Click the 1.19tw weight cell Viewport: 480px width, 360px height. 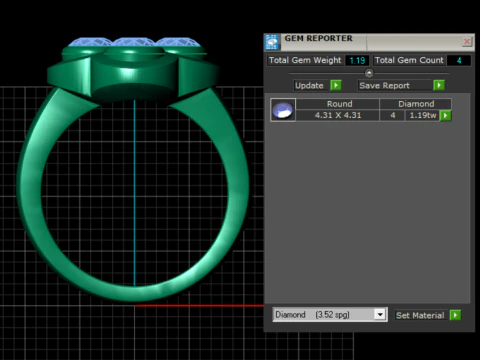422,115
